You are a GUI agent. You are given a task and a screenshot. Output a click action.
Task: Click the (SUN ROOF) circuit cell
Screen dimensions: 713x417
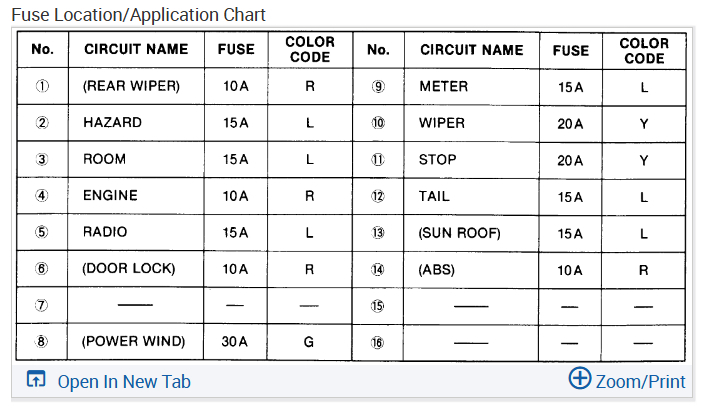(459, 233)
